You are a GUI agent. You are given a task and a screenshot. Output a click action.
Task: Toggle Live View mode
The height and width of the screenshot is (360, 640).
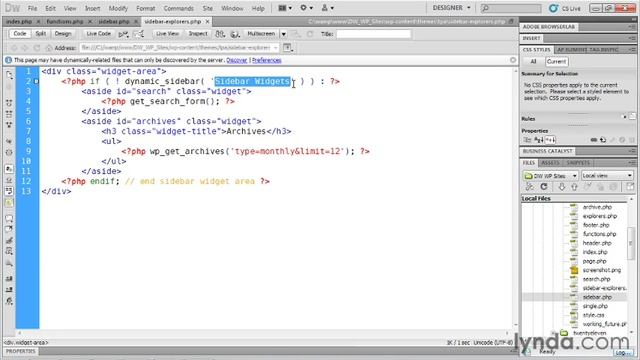pos(167,34)
